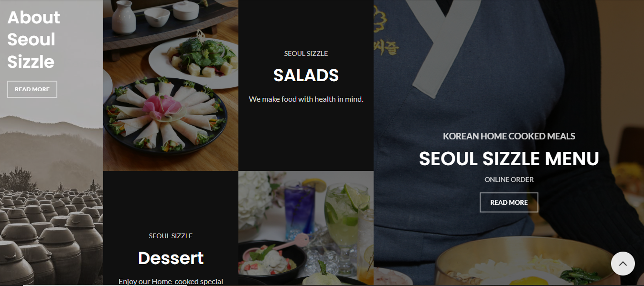Click the misty mountains background
The height and width of the screenshot is (286, 644).
pos(50,143)
